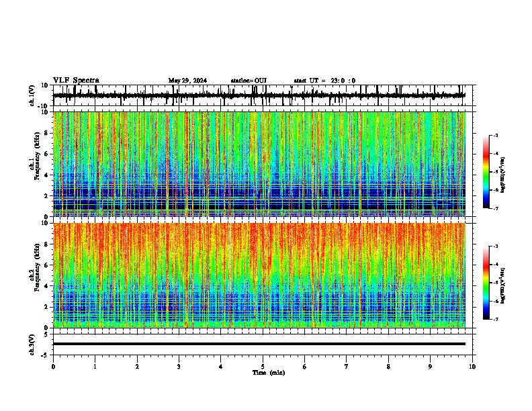Click the 'VLF Spectra' title text
Viewport: 532px width, 411px height.
tap(76, 80)
